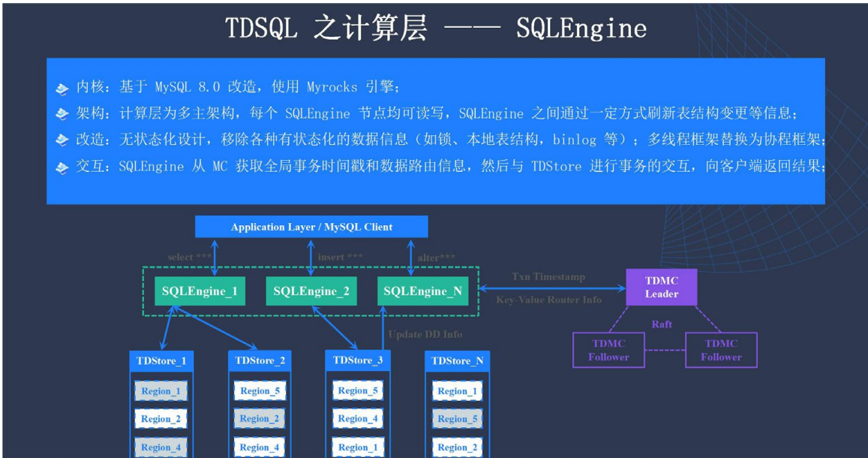Click the TDStore_N header

tap(457, 361)
